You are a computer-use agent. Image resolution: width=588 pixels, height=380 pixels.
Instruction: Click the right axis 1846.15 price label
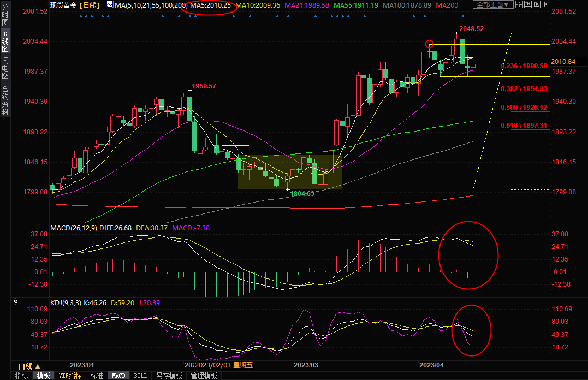pos(563,162)
